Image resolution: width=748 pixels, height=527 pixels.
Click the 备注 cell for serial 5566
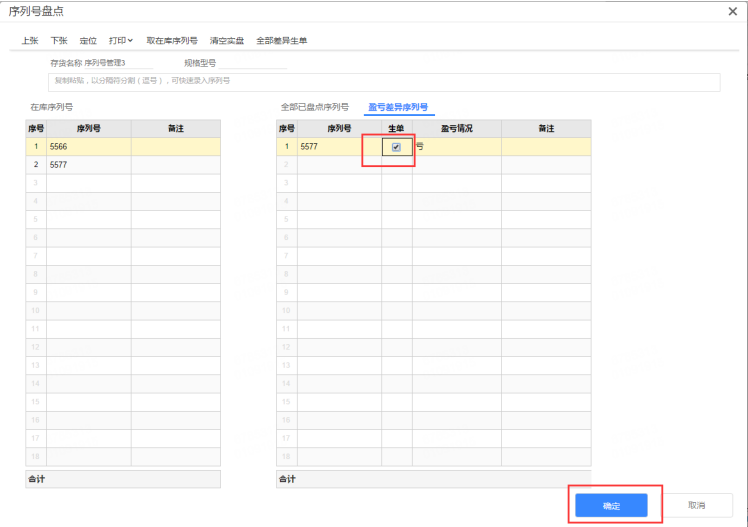[x=176, y=146]
